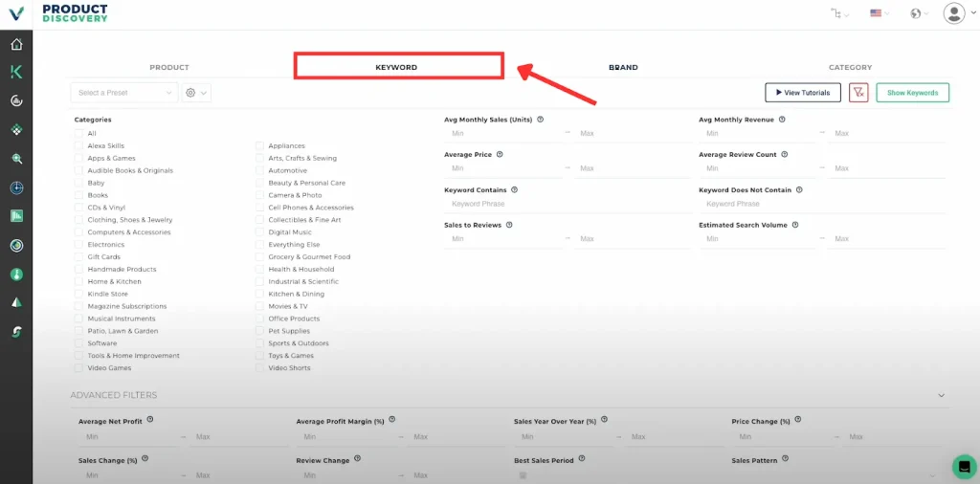Open the green S-shaped sidebar icon
The height and width of the screenshot is (484, 980).
point(17,332)
